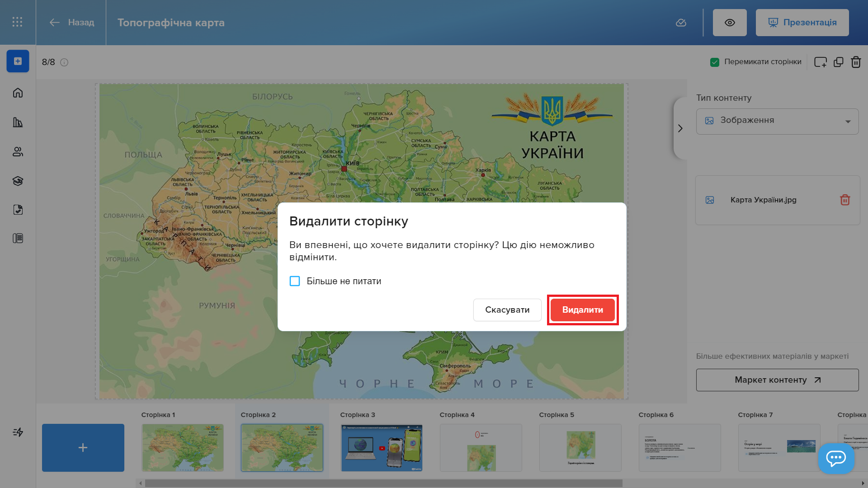868x488 pixels.
Task: Select the Сторінка 5 thumbnail
Action: [x=580, y=448]
